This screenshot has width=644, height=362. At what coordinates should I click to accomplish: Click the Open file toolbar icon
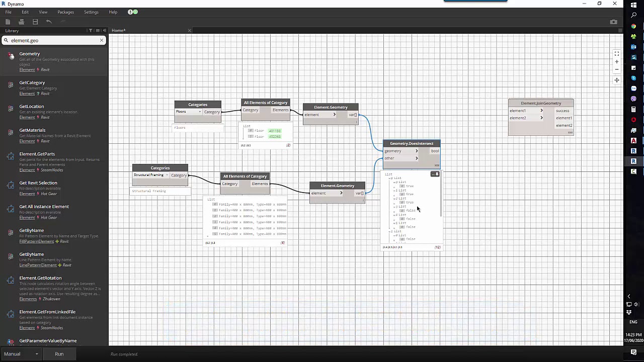(21, 22)
